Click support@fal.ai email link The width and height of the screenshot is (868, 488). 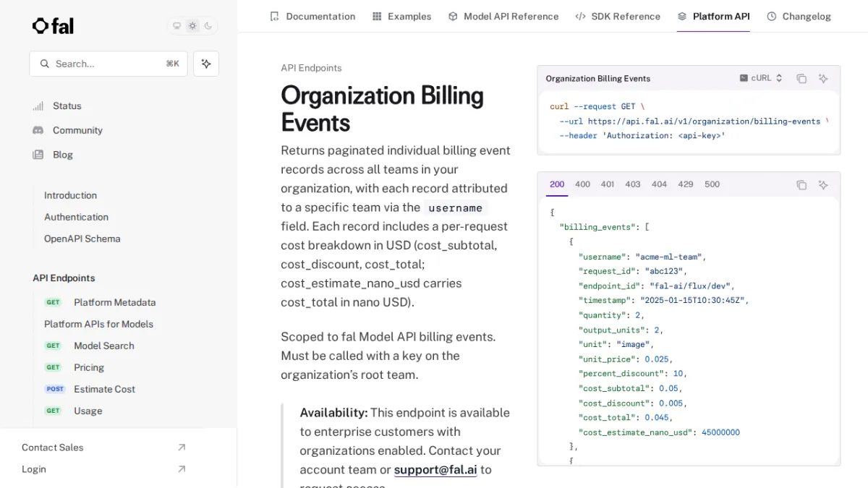tap(435, 469)
